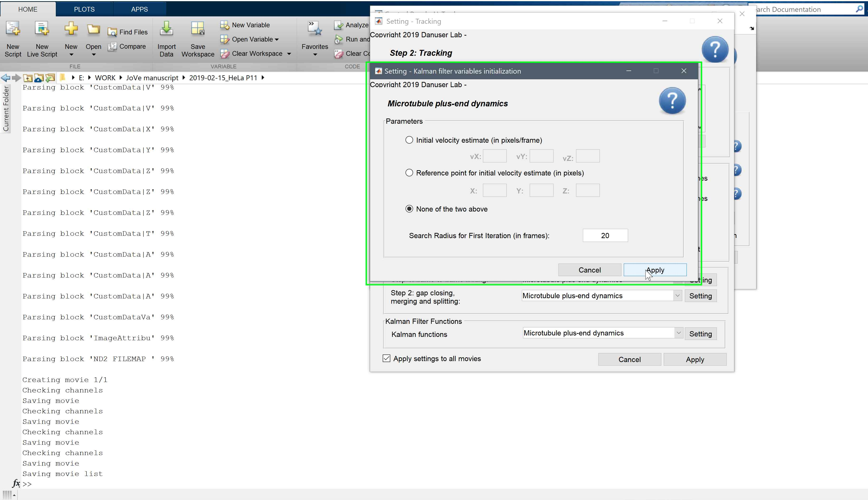This screenshot has width=868, height=500.
Task: Click the Compare files icon
Action: pyautogui.click(x=112, y=47)
